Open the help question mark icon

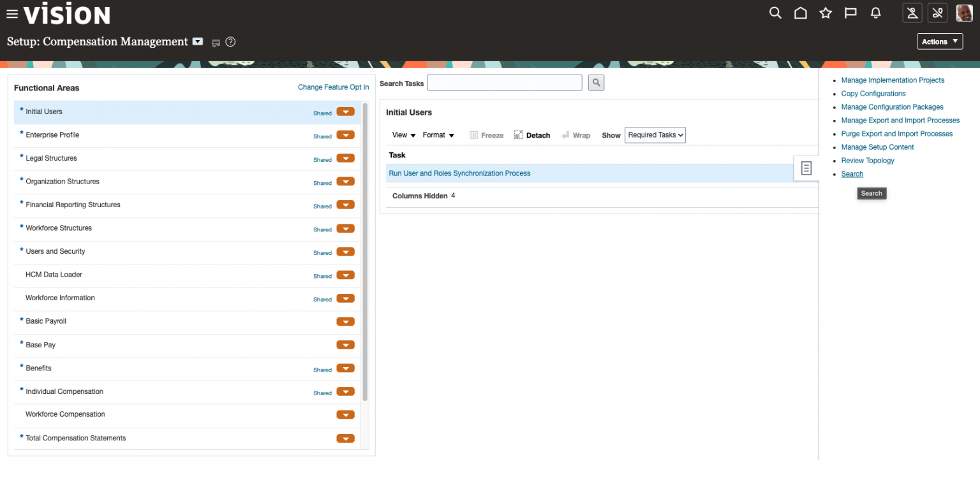pyautogui.click(x=231, y=42)
